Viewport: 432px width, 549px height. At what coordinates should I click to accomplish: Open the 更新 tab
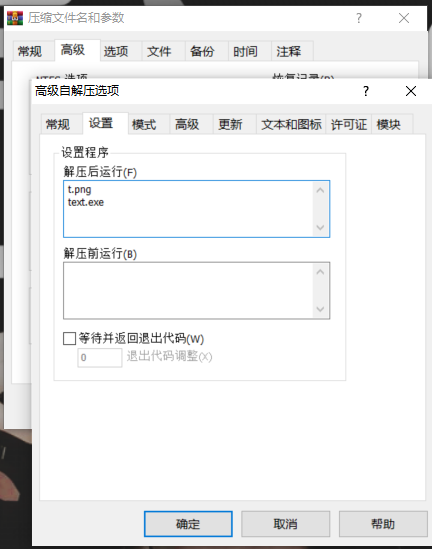pos(230,125)
